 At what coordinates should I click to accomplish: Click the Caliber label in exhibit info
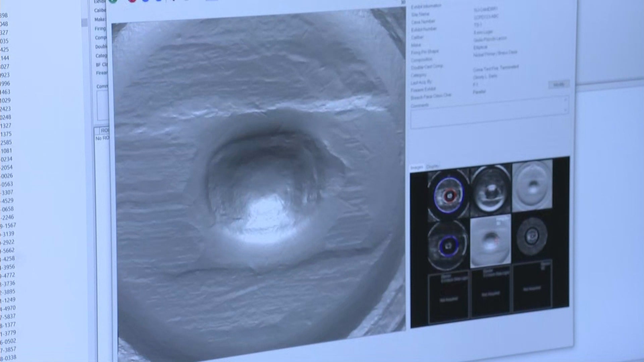click(417, 38)
